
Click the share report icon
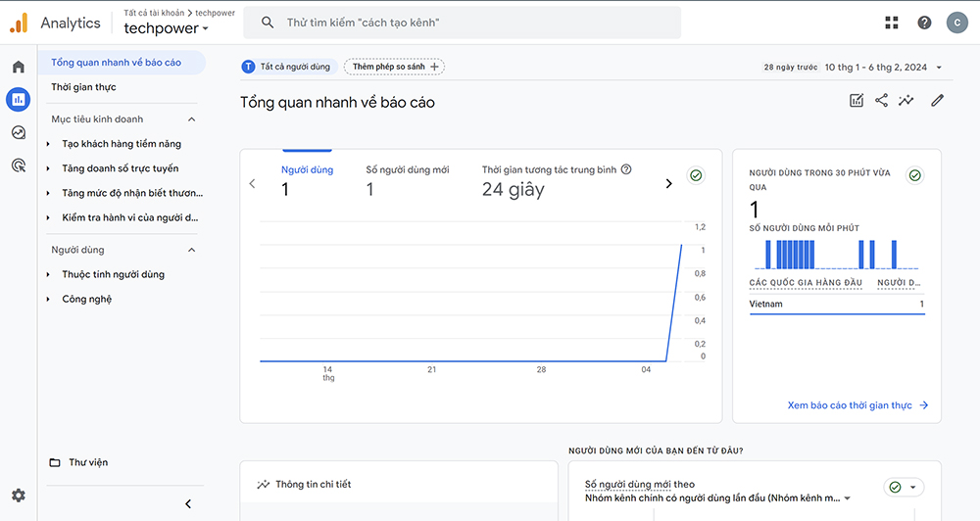(x=881, y=100)
